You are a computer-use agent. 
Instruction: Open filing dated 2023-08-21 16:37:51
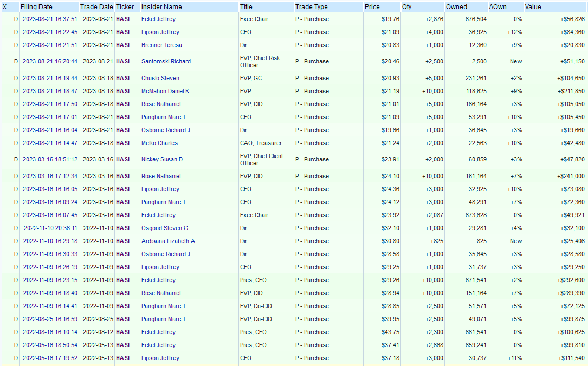pos(50,19)
